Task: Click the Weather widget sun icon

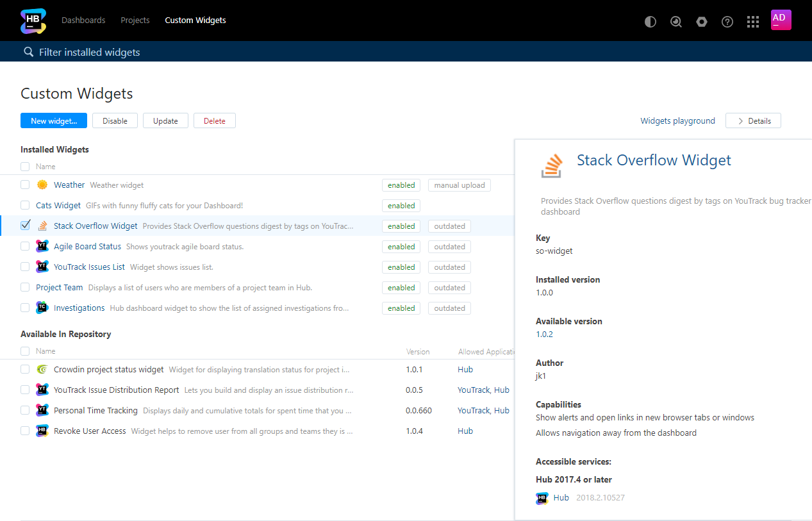Action: 42,185
